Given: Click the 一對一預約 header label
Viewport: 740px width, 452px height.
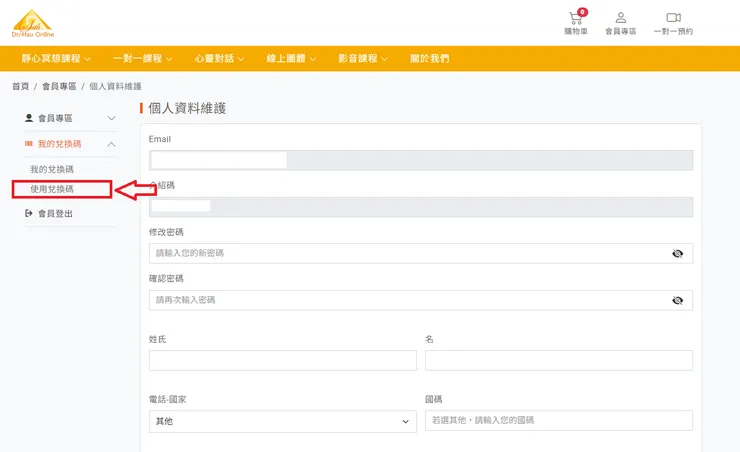Looking at the screenshot, I should [x=673, y=32].
